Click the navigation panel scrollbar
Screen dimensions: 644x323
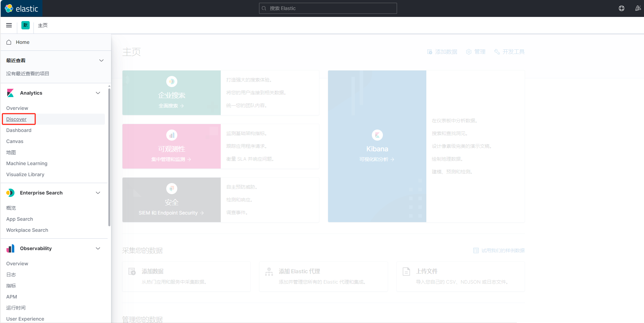tap(109, 157)
